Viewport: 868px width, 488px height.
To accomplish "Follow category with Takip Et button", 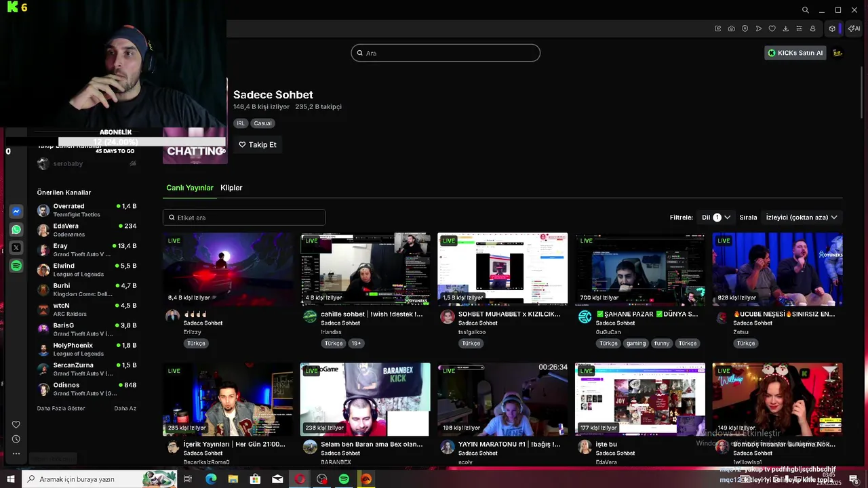I will coord(258,144).
